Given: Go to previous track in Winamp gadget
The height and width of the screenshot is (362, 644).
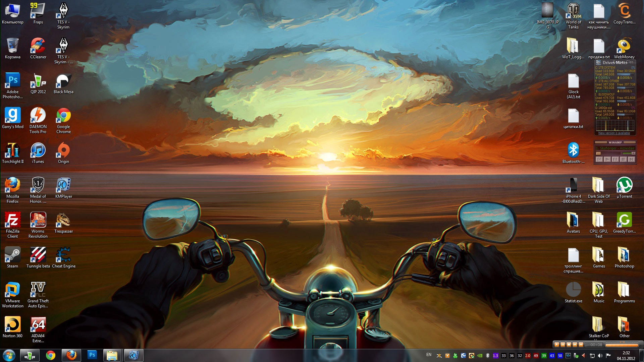Looking at the screenshot, I should tap(599, 159).
